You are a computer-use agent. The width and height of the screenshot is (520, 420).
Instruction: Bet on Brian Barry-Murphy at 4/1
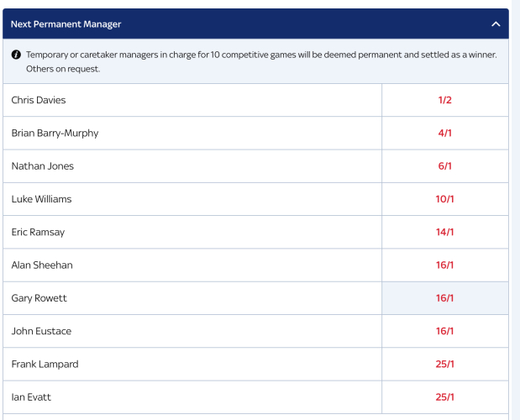pos(444,133)
